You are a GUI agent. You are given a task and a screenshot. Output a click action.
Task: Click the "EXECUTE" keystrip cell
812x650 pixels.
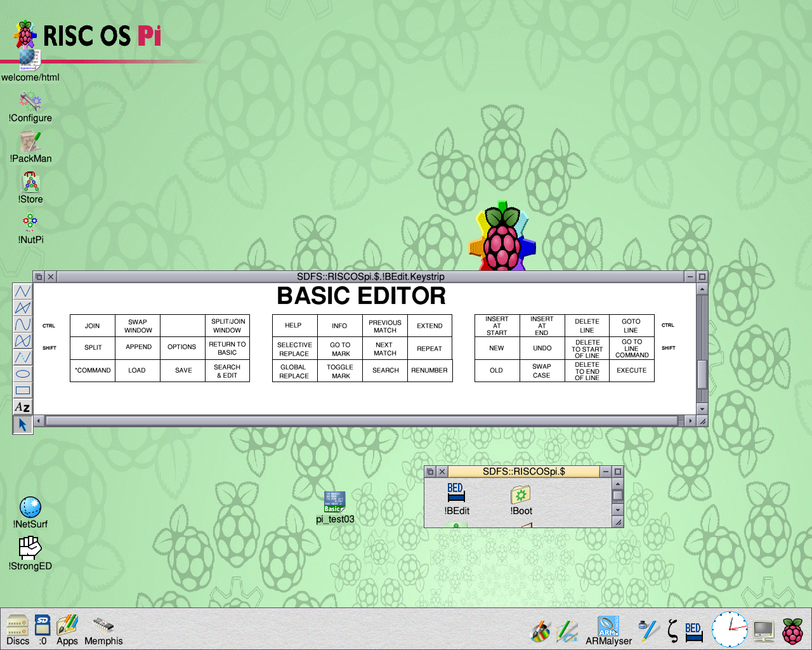[x=632, y=370]
